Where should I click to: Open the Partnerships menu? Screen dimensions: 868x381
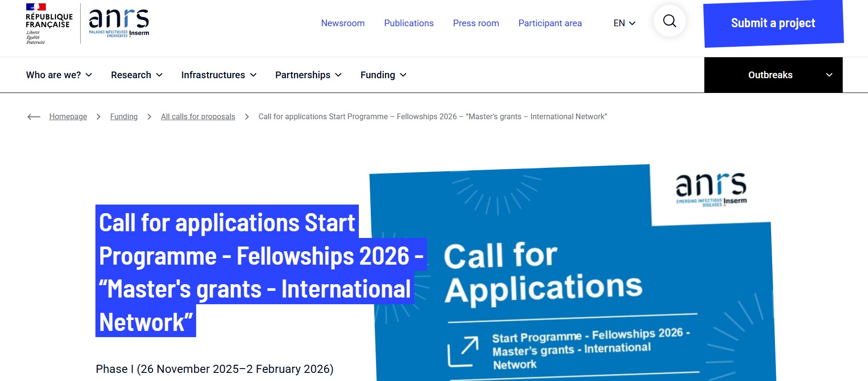308,75
